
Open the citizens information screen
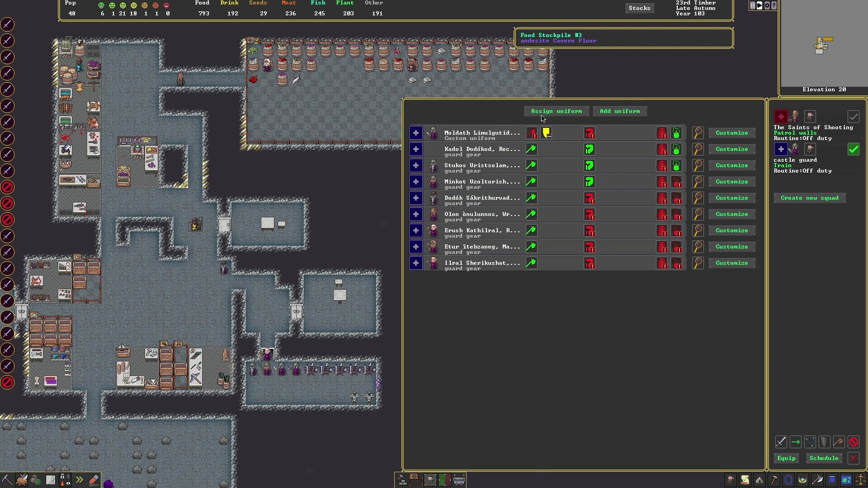click(x=730, y=480)
